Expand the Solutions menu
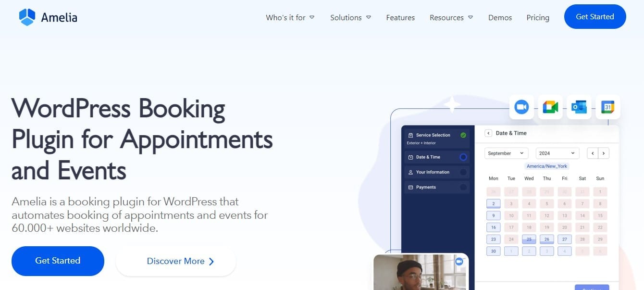Viewport: 644px width, 290px height. pyautogui.click(x=351, y=17)
